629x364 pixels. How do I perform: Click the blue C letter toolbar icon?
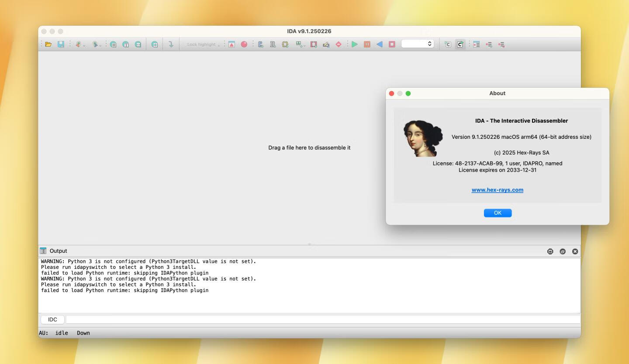tap(260, 44)
